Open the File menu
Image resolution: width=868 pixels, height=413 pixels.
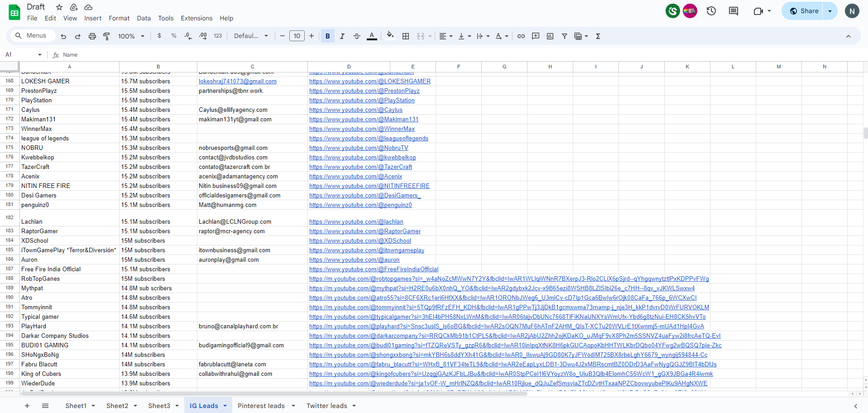tap(32, 18)
